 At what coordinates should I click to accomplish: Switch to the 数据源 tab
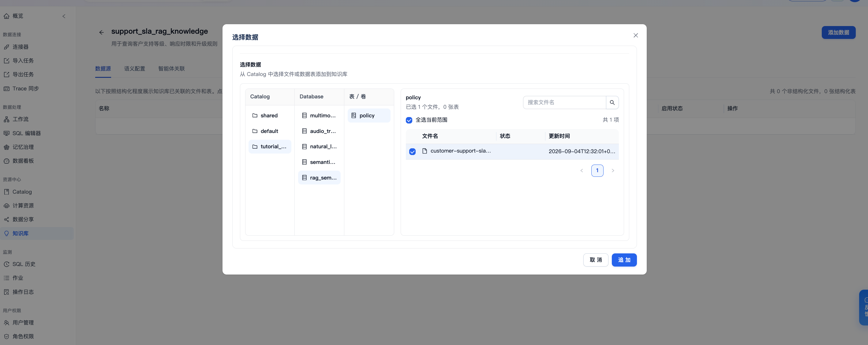[x=103, y=69]
